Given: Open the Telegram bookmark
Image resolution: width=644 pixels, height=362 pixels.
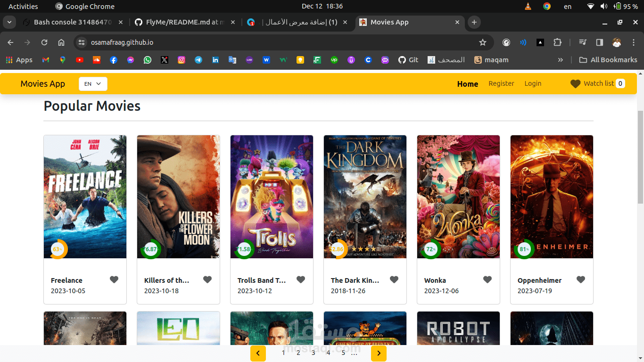Looking at the screenshot, I should point(198,60).
